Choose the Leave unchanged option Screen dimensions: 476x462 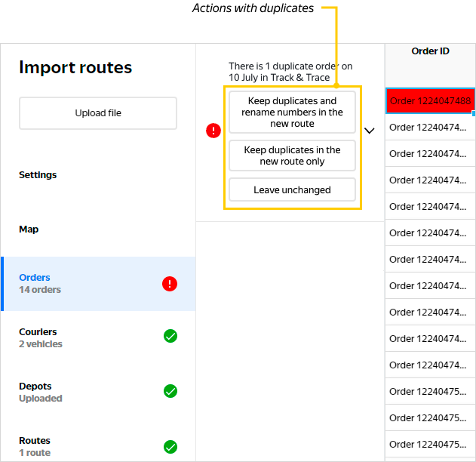292,190
